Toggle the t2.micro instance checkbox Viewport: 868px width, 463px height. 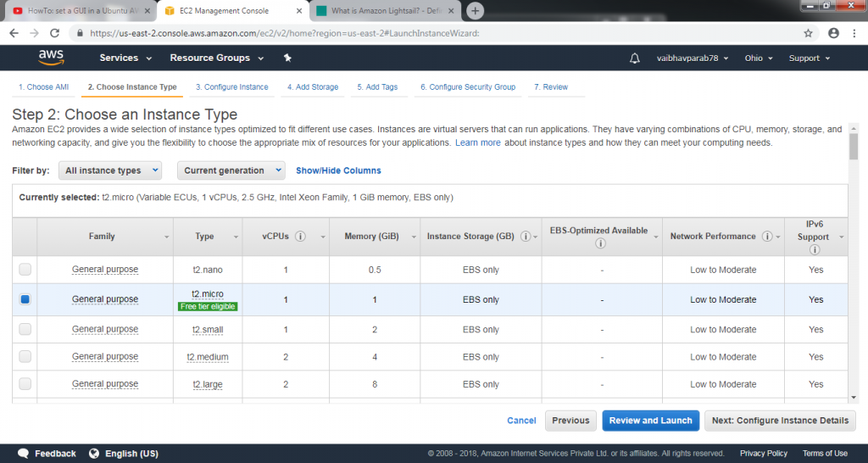click(25, 299)
